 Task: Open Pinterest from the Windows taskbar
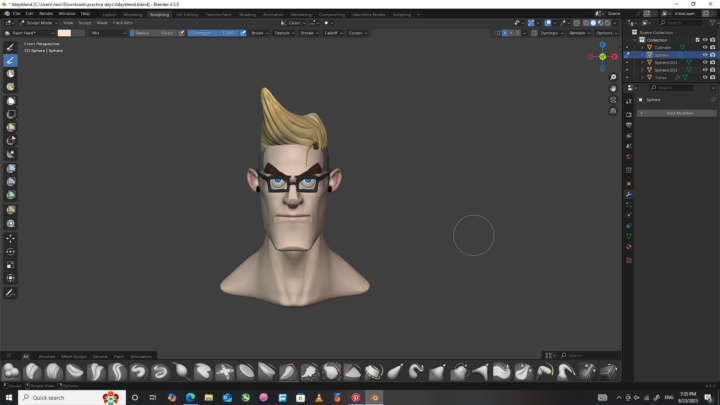[x=356, y=398]
